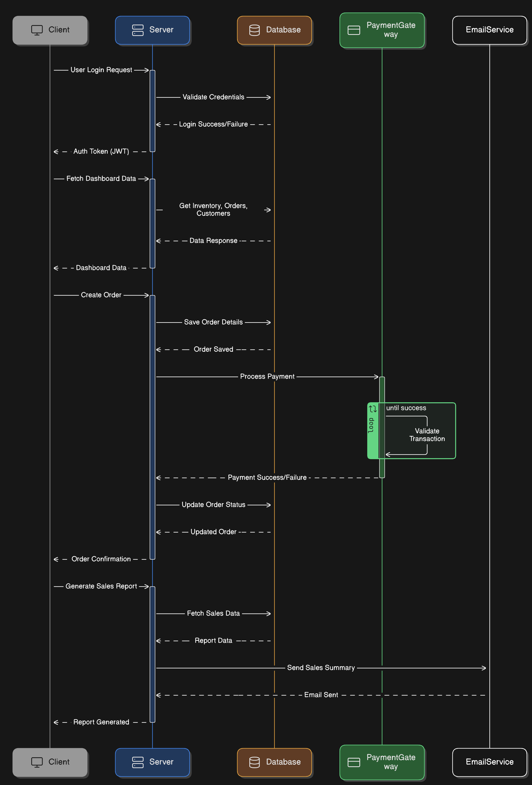The width and height of the screenshot is (532, 785).
Task: Click the monitor icon in bottom Client box
Action: [37, 762]
